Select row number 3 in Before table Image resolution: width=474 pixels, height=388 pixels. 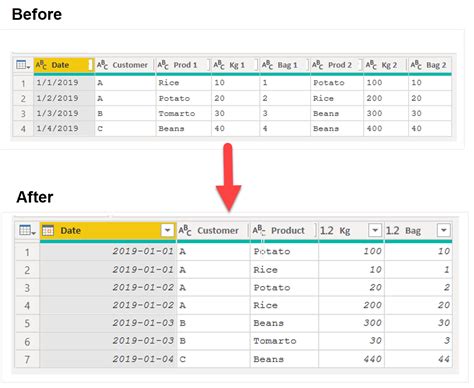tap(23, 114)
